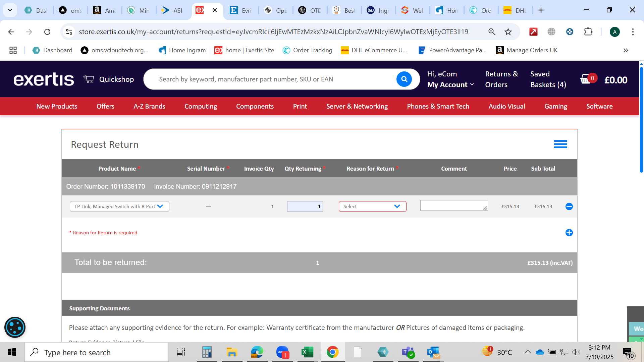
Task: Open the New Products menu
Action: [57, 106]
